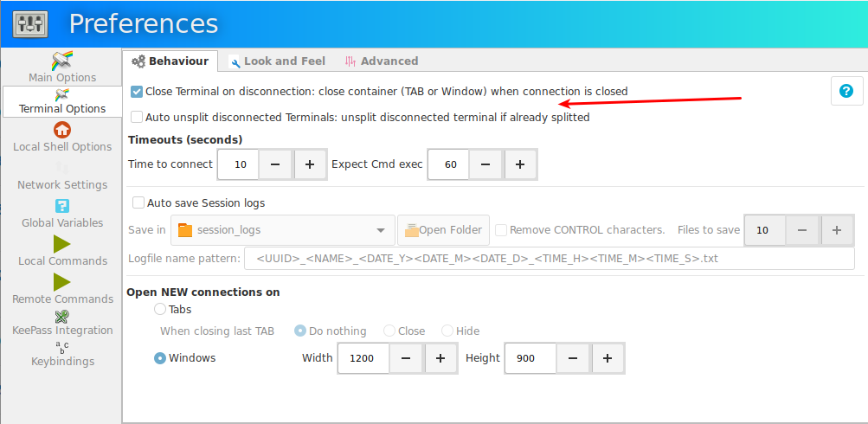Click the Logfile name pattern field
This screenshot has width=868, height=424.
coord(550,259)
